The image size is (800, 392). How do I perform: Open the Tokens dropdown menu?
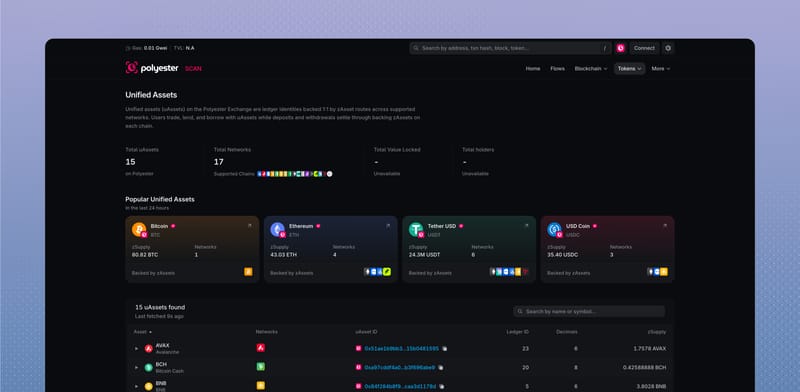coord(629,68)
